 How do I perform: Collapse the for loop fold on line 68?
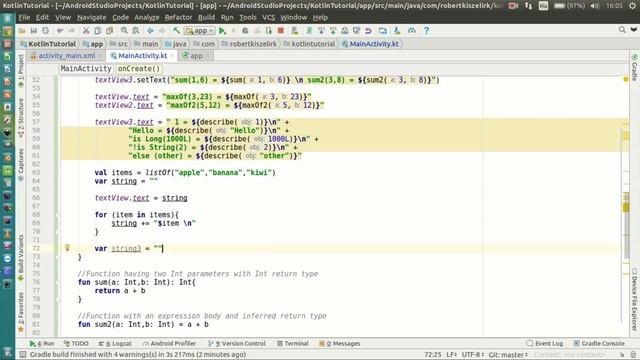(58, 215)
